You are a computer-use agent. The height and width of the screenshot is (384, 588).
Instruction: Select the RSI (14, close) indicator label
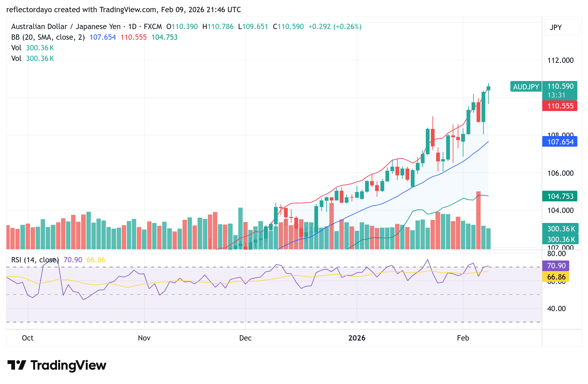pyautogui.click(x=34, y=260)
